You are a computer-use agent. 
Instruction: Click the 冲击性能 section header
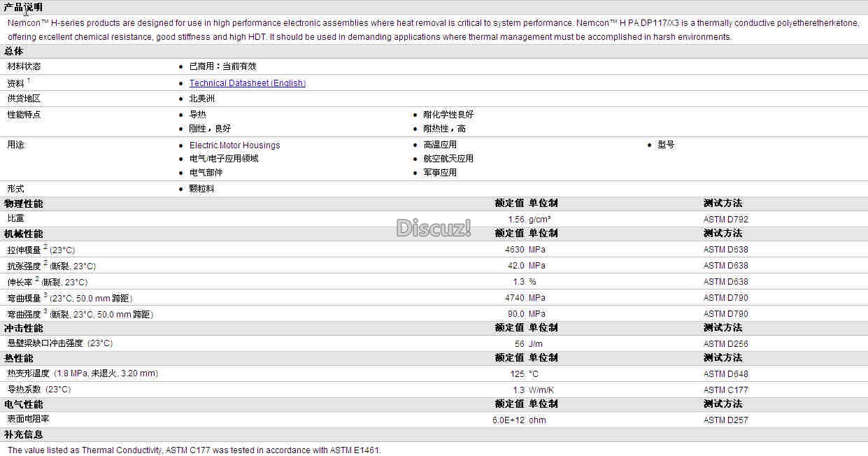pos(23,328)
